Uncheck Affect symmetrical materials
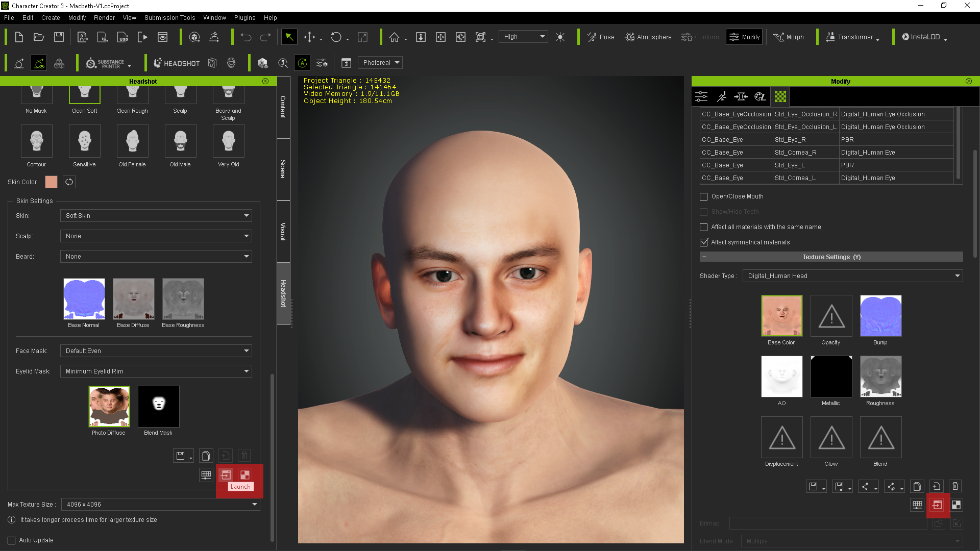980x551 pixels. (703, 242)
